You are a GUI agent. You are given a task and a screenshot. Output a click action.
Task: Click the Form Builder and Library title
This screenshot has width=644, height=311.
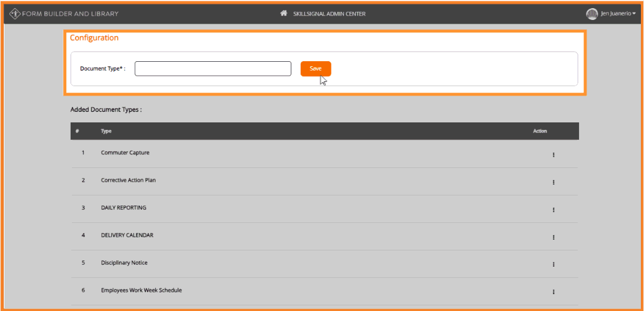70,14
